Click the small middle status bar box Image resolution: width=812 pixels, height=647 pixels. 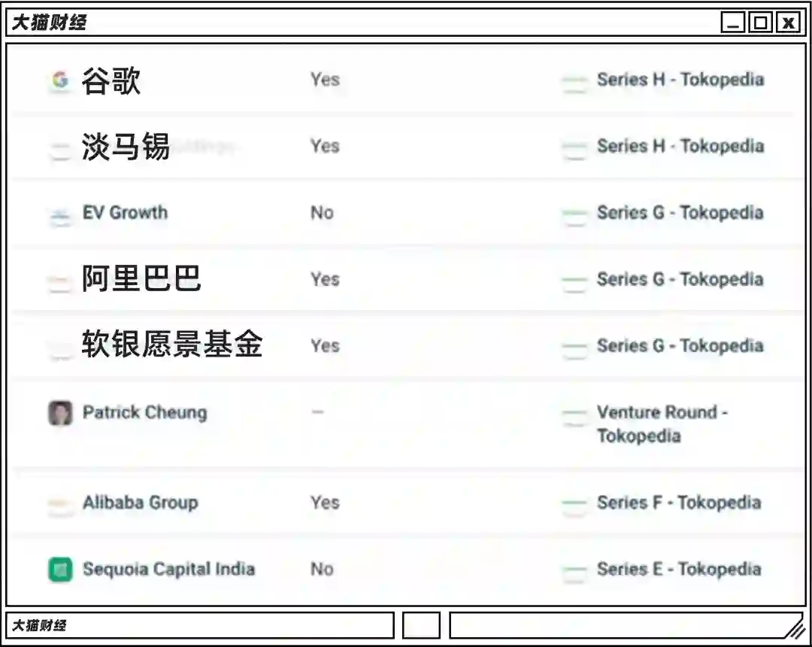pyautogui.click(x=421, y=625)
